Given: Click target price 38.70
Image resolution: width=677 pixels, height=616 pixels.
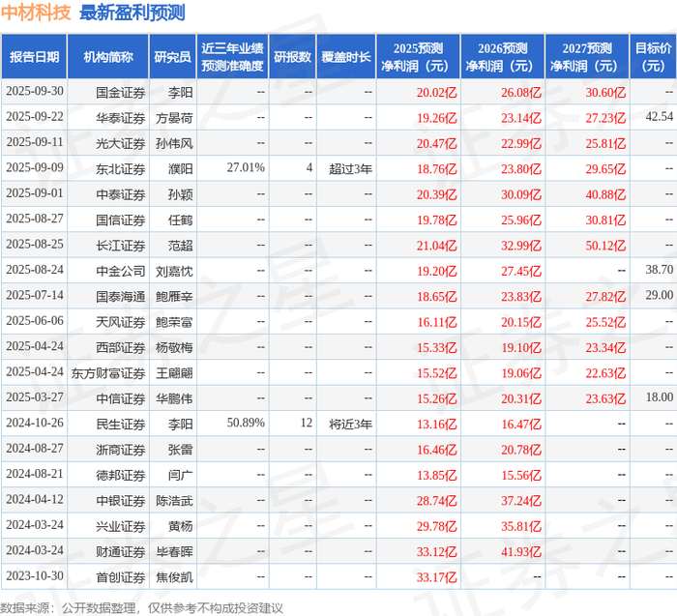Looking at the screenshot, I should pos(660,270).
